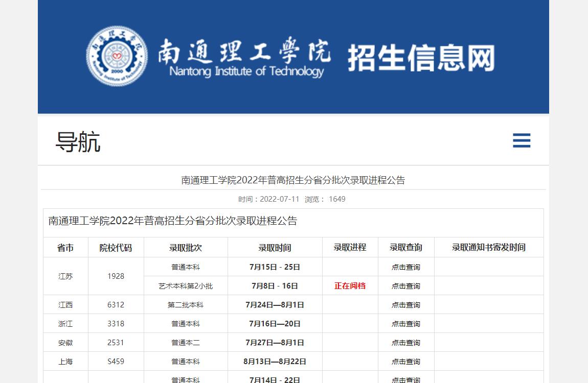This screenshot has height=383, width=588.
Task: Click the view count 1649
Action: pos(337,199)
